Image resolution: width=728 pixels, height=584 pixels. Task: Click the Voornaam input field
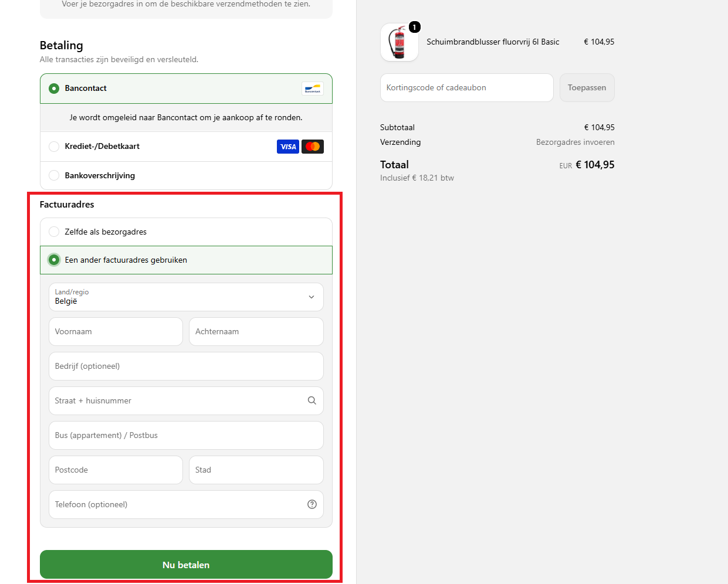coord(116,331)
